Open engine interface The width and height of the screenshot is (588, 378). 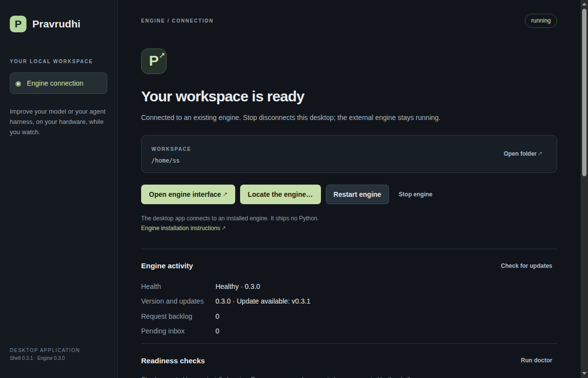point(188,194)
